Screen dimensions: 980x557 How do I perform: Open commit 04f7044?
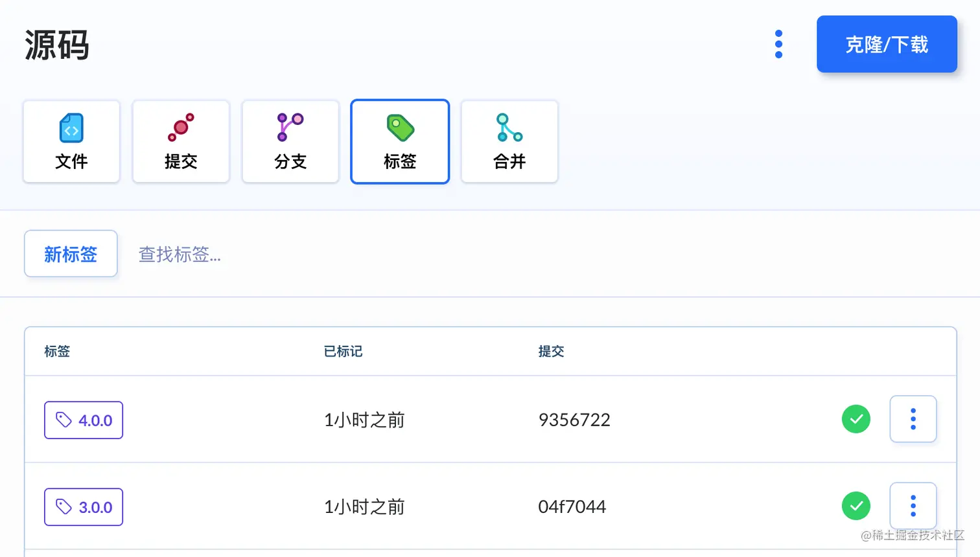coord(572,506)
